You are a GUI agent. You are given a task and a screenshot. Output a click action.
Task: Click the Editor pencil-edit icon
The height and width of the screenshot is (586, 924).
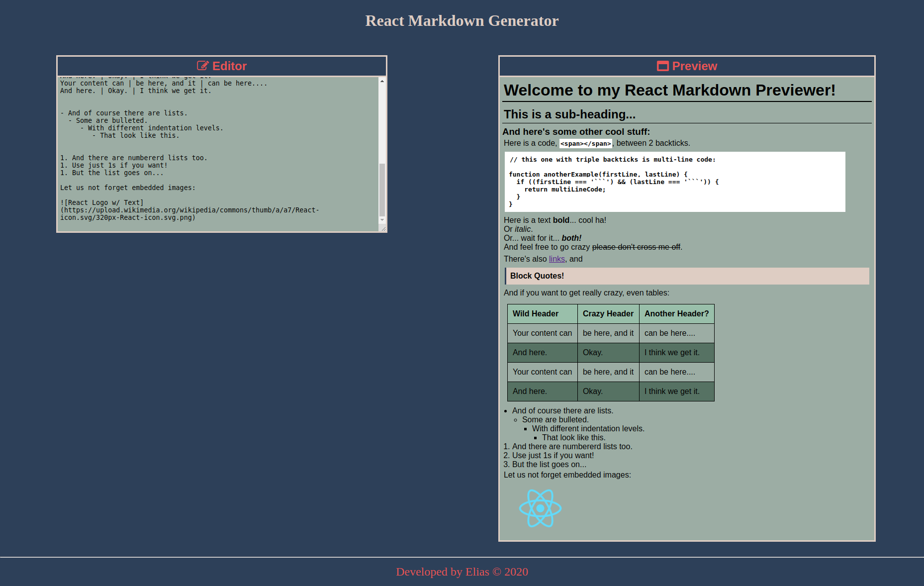(202, 66)
